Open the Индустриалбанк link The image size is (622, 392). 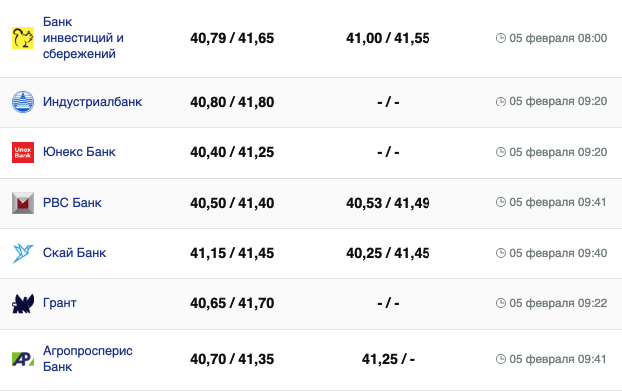pyautogui.click(x=92, y=102)
